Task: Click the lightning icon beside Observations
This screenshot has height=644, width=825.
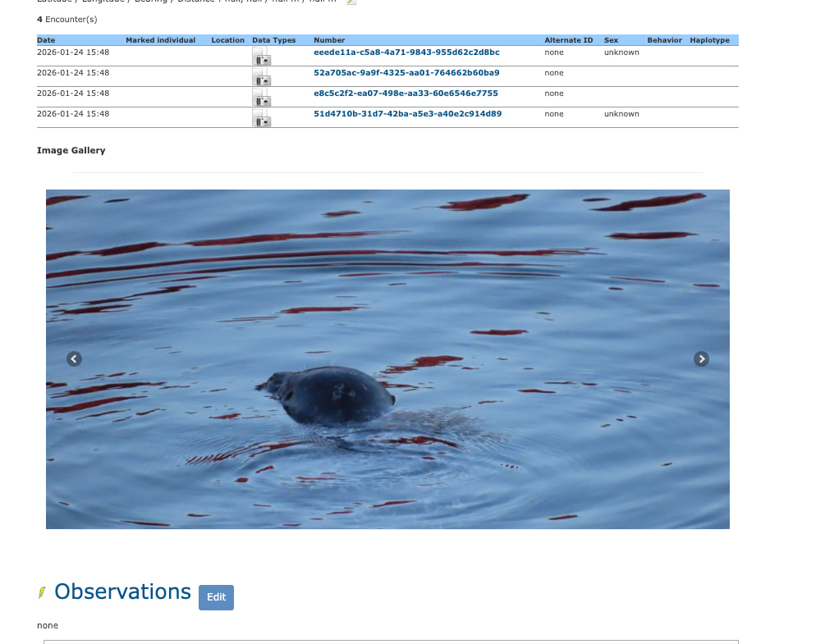Action: point(42,592)
